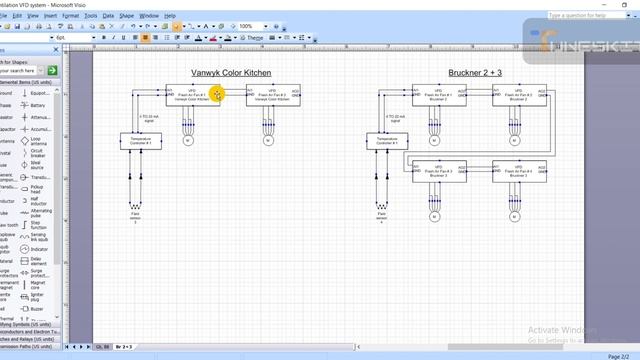Open the zoom 100% dropdown
This screenshot has height=360, width=640.
click(266, 27)
